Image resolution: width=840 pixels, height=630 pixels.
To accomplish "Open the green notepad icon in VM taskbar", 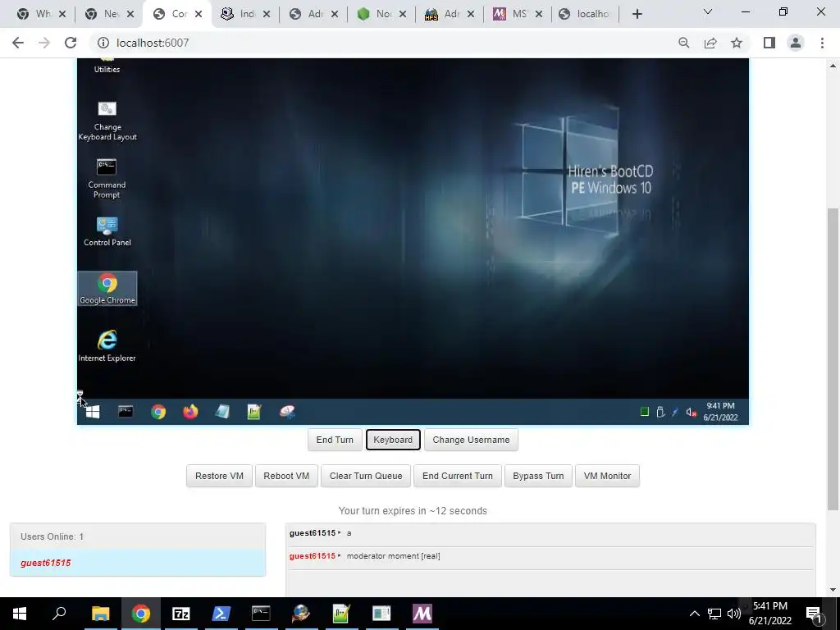I will point(254,412).
